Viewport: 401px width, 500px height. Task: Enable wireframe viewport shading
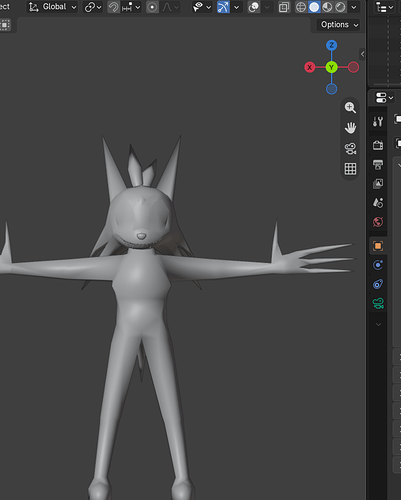point(301,7)
